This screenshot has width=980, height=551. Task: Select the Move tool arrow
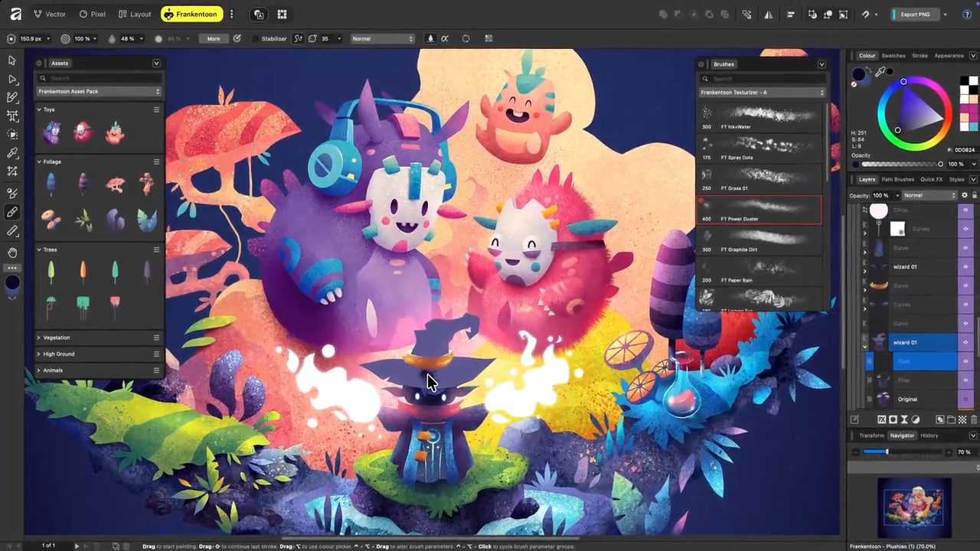pyautogui.click(x=12, y=60)
